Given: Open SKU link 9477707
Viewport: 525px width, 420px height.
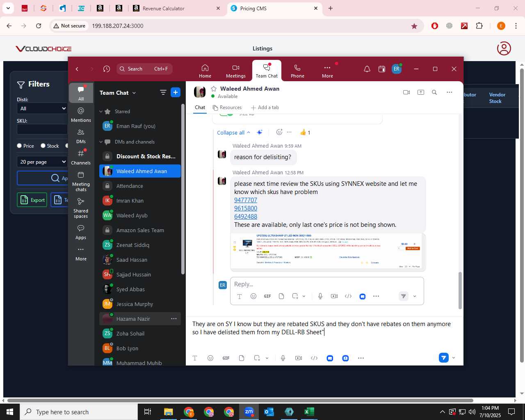Looking at the screenshot, I should [246, 200].
